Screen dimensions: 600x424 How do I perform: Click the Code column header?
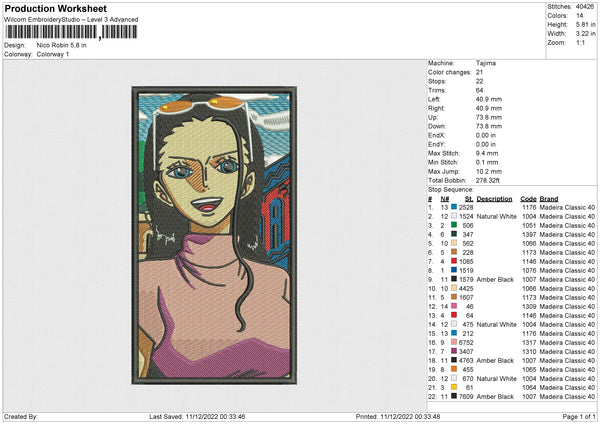click(x=528, y=199)
